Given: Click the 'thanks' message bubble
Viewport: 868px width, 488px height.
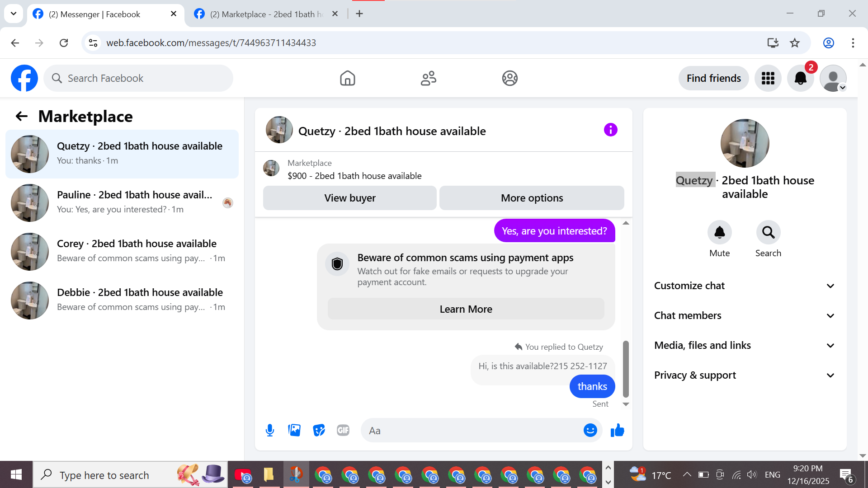Looking at the screenshot, I should 592,386.
